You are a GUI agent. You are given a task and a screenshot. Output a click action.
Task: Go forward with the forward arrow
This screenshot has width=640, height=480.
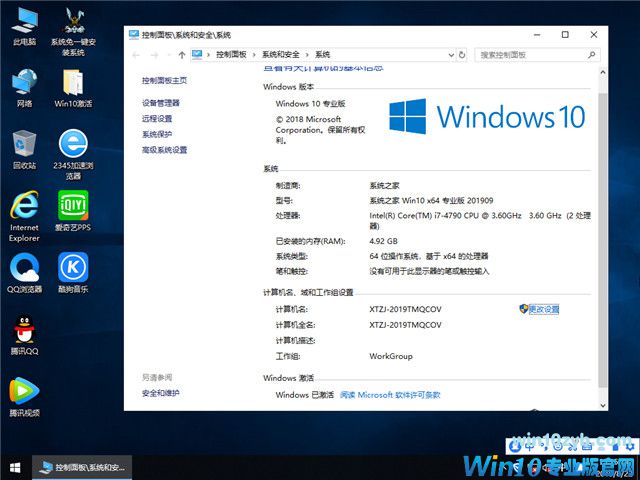[x=154, y=55]
